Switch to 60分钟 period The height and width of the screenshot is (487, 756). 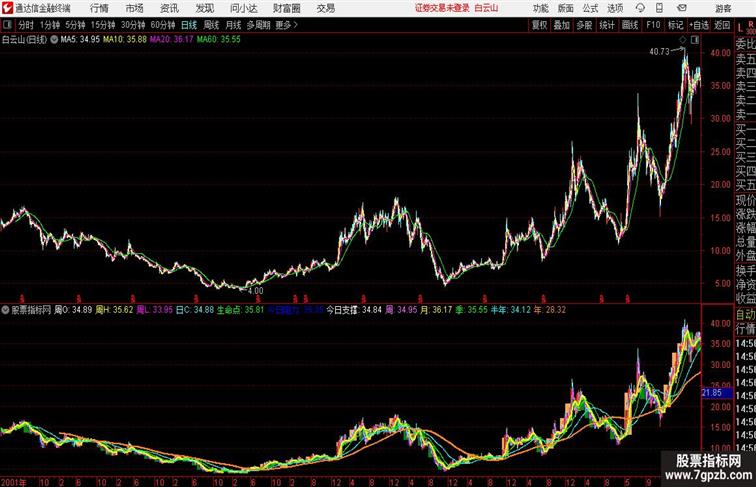(x=163, y=25)
